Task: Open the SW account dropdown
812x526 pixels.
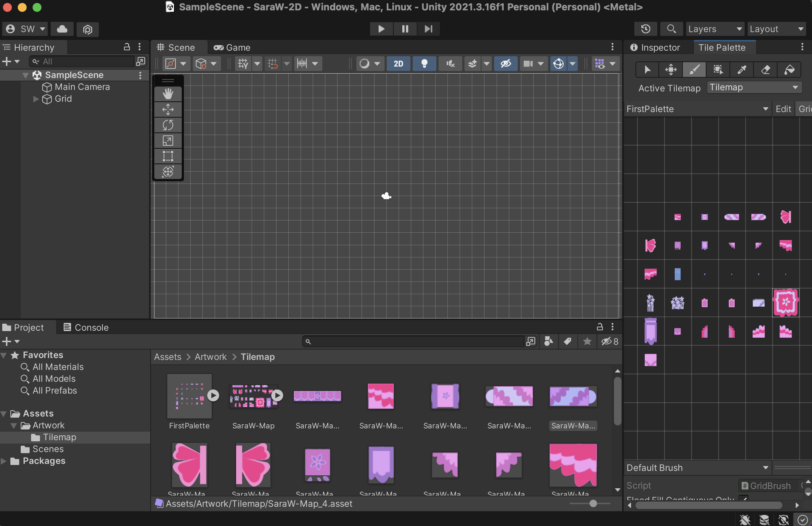Action: pos(26,29)
